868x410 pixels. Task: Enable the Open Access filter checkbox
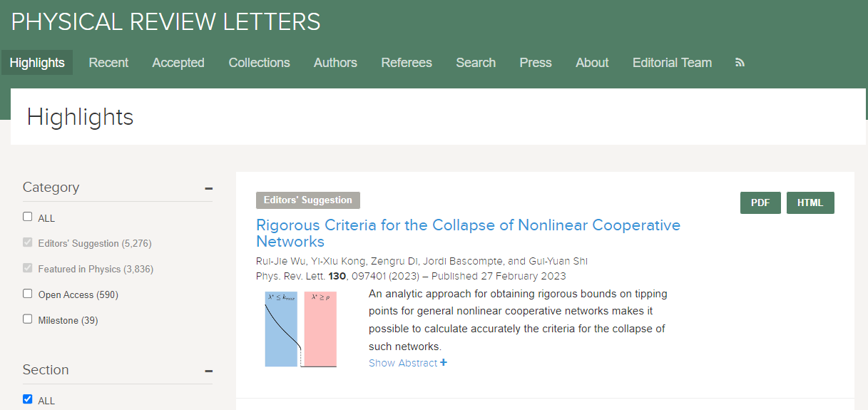pos(28,294)
